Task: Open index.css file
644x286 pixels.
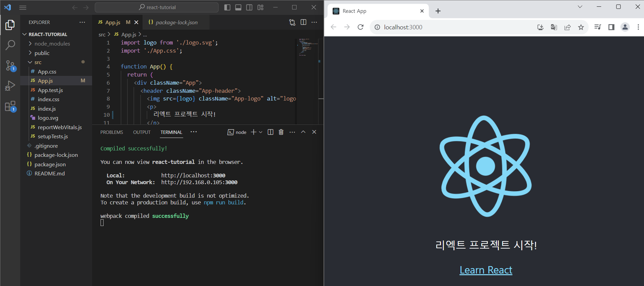Action: click(x=56, y=99)
